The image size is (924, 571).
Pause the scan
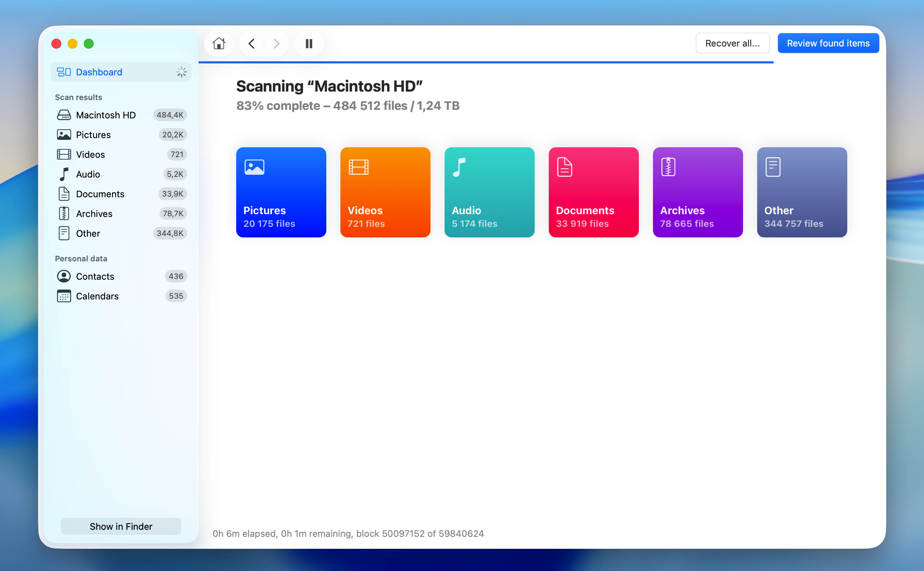coord(309,43)
